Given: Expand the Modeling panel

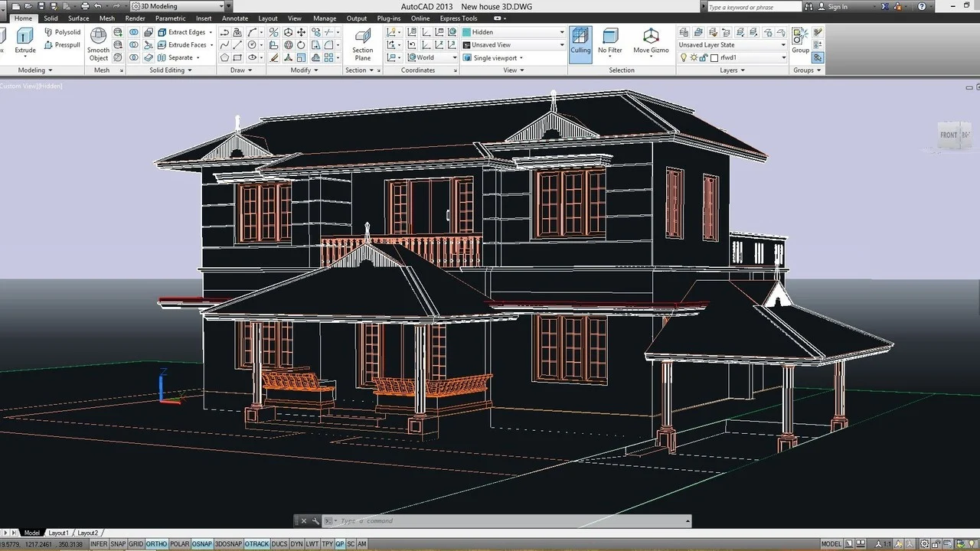Looking at the screenshot, I should (x=34, y=70).
